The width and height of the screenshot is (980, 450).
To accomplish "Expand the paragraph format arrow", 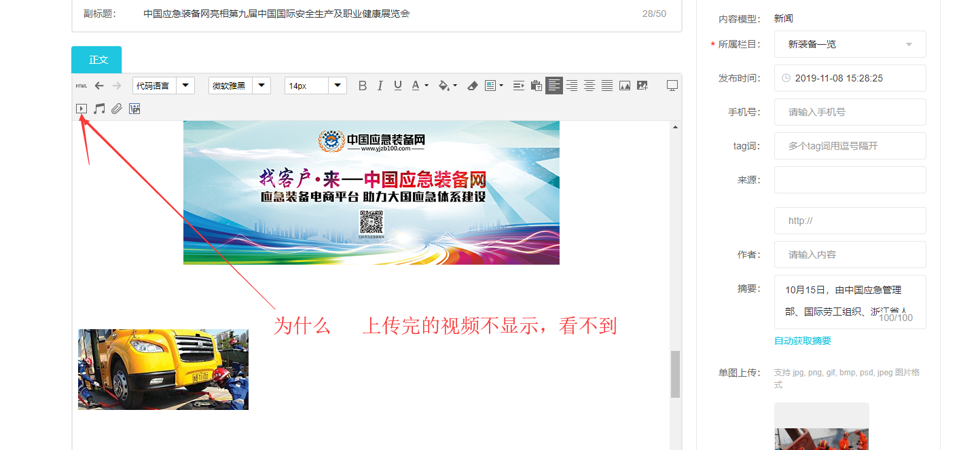I will 501,86.
